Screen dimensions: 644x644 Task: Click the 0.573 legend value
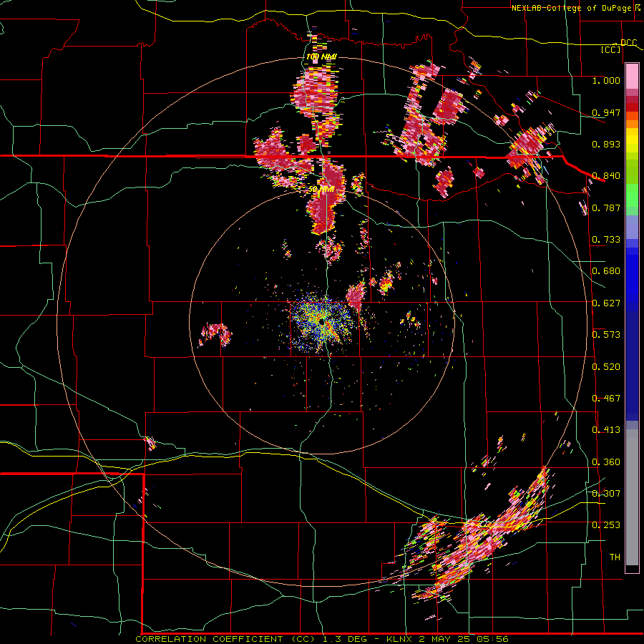pos(606,335)
